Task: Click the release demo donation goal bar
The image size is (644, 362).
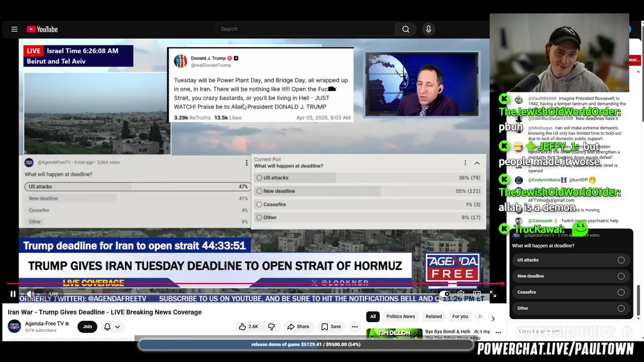Action: pos(306,344)
